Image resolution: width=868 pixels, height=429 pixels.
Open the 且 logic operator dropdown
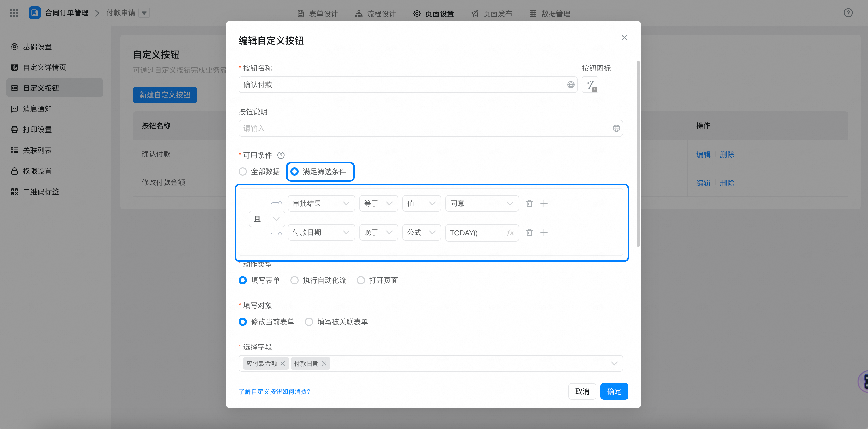coord(267,219)
